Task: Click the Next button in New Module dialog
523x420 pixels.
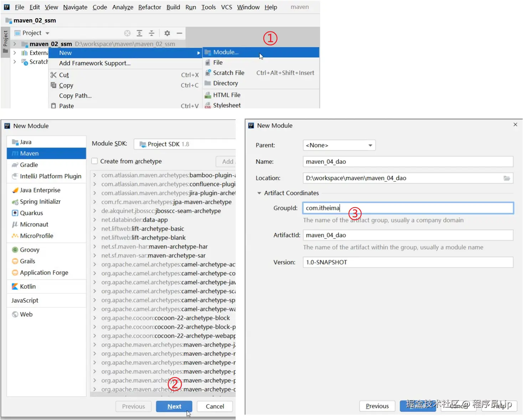Action: [x=174, y=406]
